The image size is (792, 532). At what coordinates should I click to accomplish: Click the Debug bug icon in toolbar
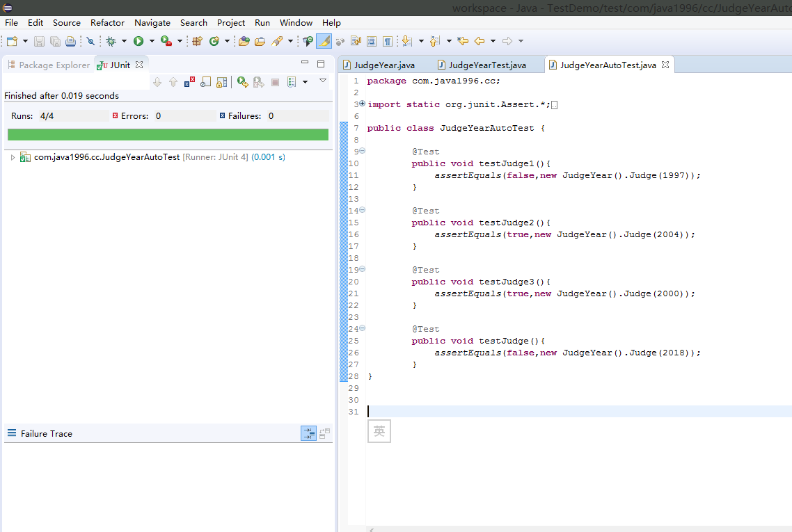111,42
